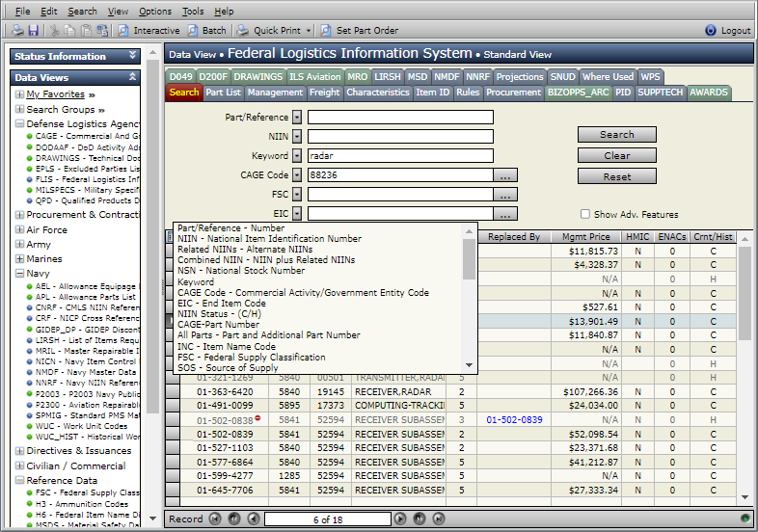
Task: Click the Print icon in toolbar
Action: click(x=18, y=31)
